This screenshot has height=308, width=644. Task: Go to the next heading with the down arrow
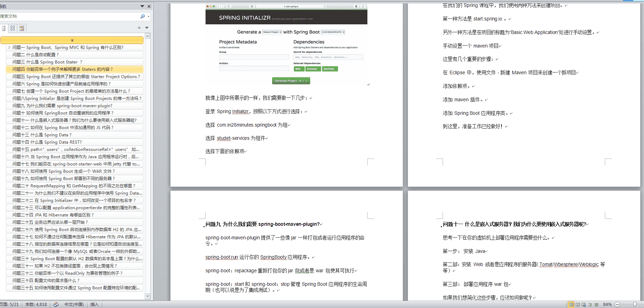pyautogui.click(x=147, y=28)
